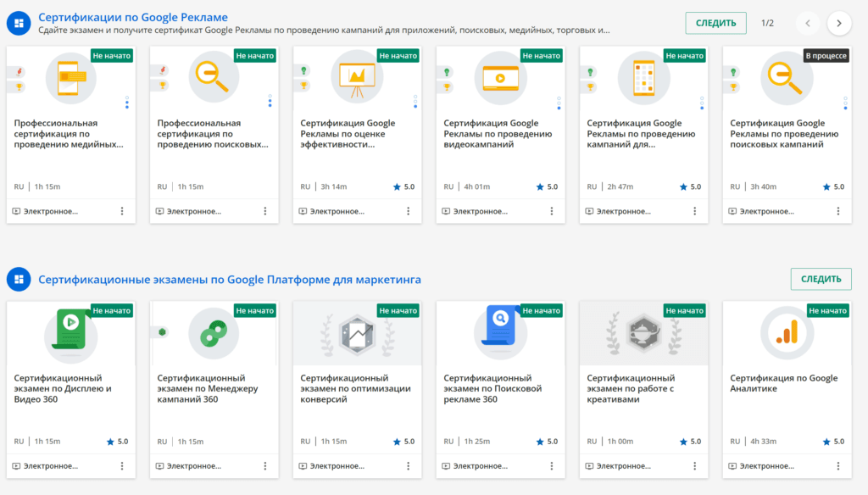The width and height of the screenshot is (868, 495).
Task: Click the phone thumbnail on the медийных certification card
Action: point(71,78)
